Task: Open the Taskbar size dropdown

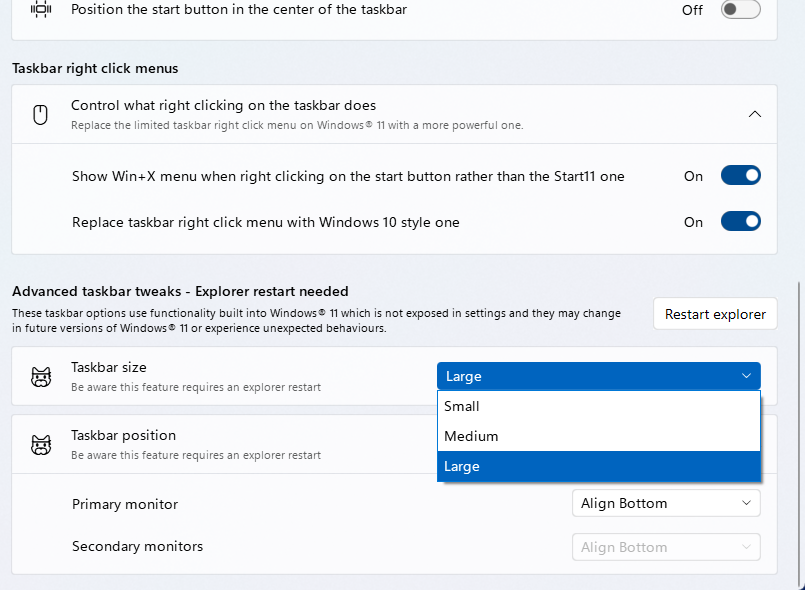Action: pos(598,376)
